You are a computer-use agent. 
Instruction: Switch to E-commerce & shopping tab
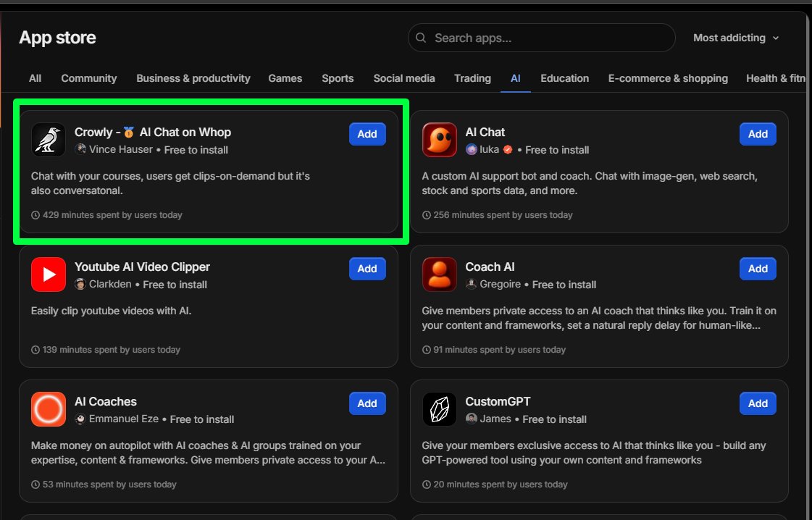pyautogui.click(x=668, y=78)
